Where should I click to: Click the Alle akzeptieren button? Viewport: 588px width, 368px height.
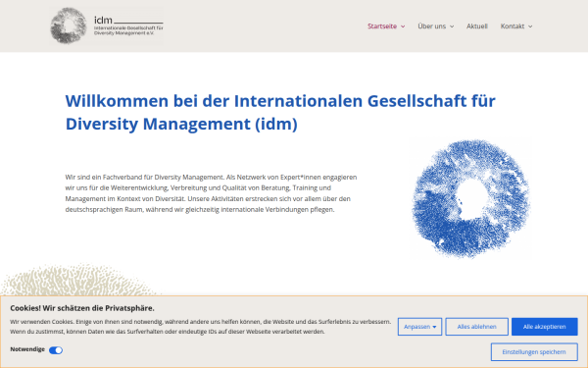point(545,327)
